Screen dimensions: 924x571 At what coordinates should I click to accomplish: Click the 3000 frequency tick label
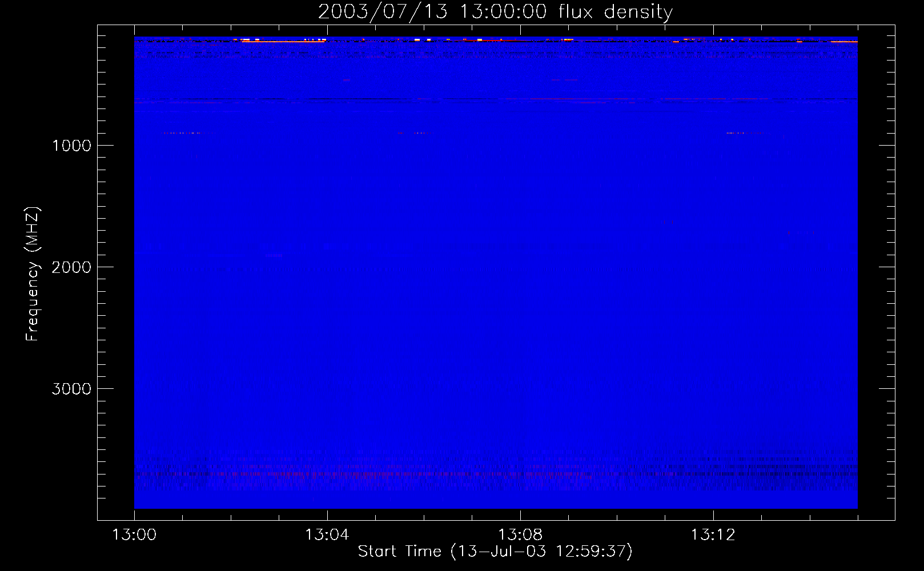pos(71,389)
